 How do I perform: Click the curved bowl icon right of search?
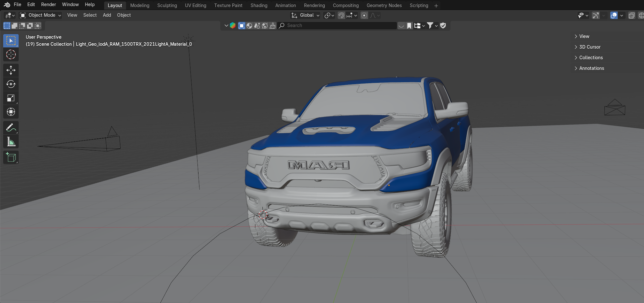tap(401, 26)
